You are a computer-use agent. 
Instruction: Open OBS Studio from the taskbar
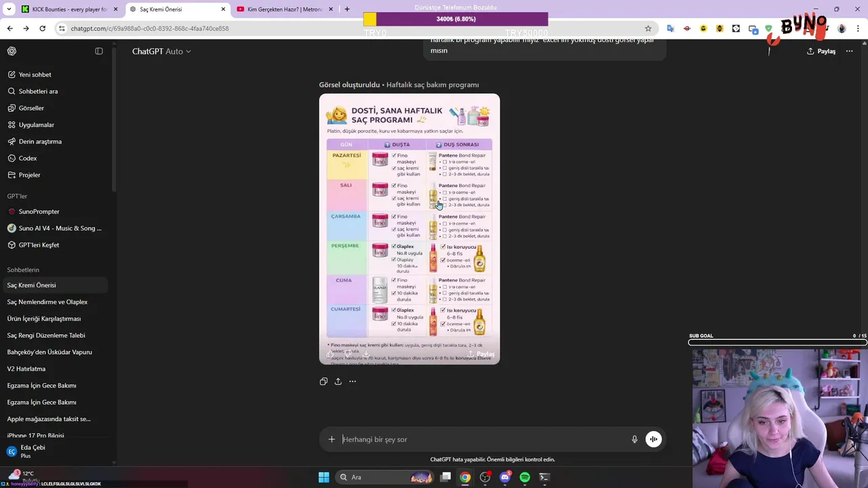pyautogui.click(x=485, y=477)
